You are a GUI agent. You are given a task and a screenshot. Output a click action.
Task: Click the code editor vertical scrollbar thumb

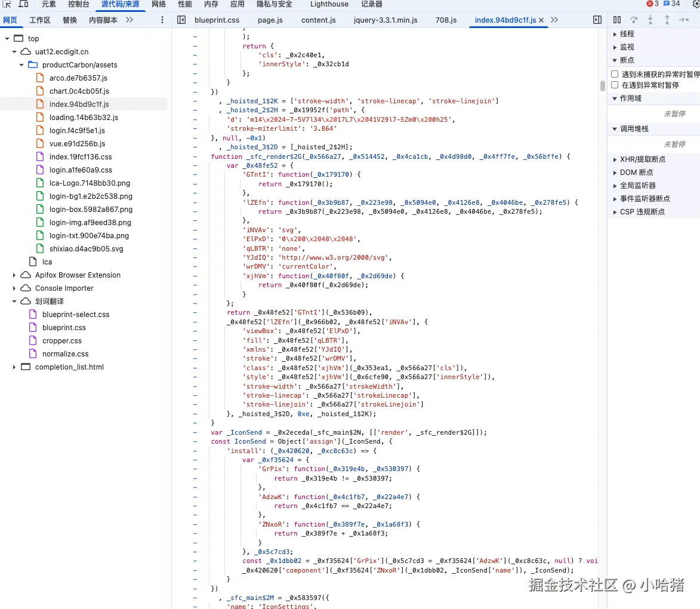pyautogui.click(x=602, y=85)
